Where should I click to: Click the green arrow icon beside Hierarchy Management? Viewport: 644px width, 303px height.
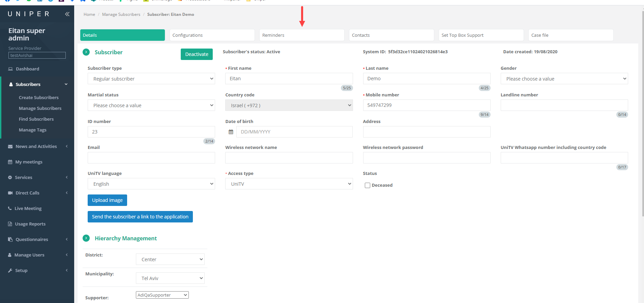click(86, 238)
